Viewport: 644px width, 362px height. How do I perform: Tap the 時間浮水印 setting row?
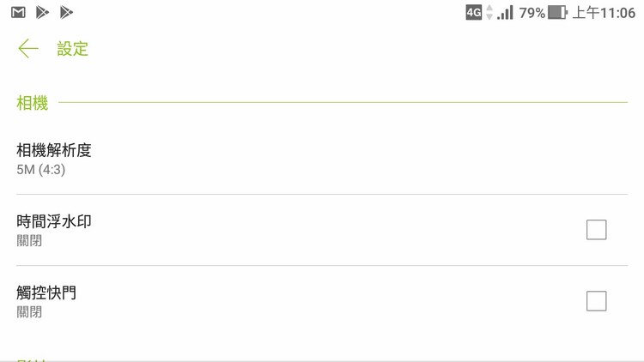[x=322, y=230]
